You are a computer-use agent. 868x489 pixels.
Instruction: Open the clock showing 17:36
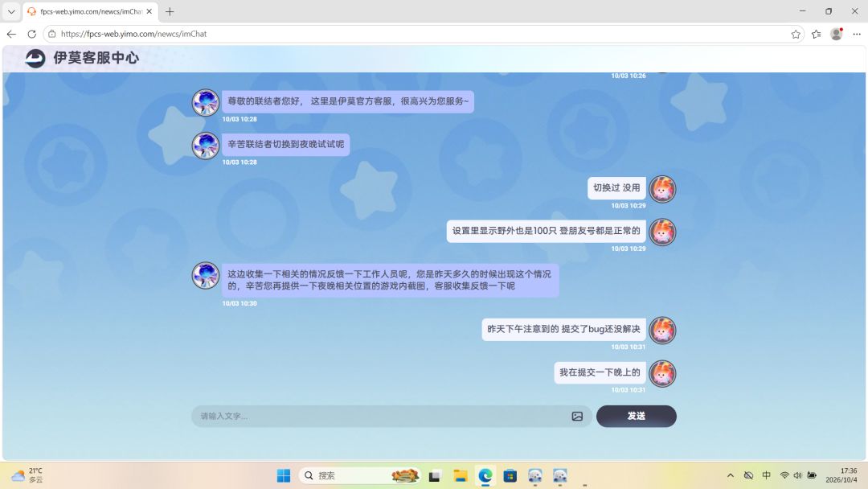pos(841,475)
